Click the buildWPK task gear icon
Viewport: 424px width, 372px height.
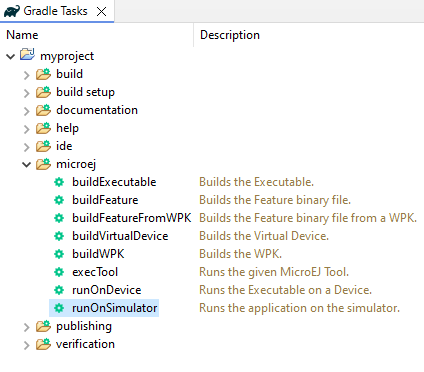[59, 254]
